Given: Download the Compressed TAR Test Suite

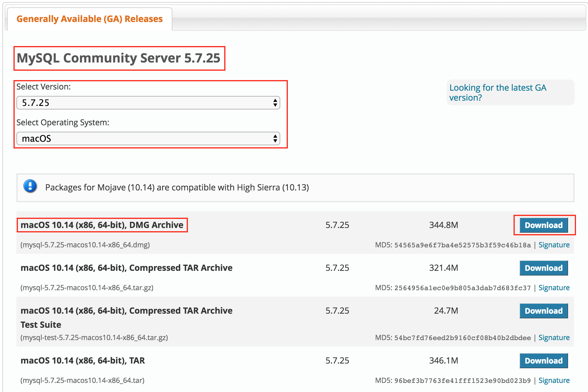Looking at the screenshot, I should [543, 311].
